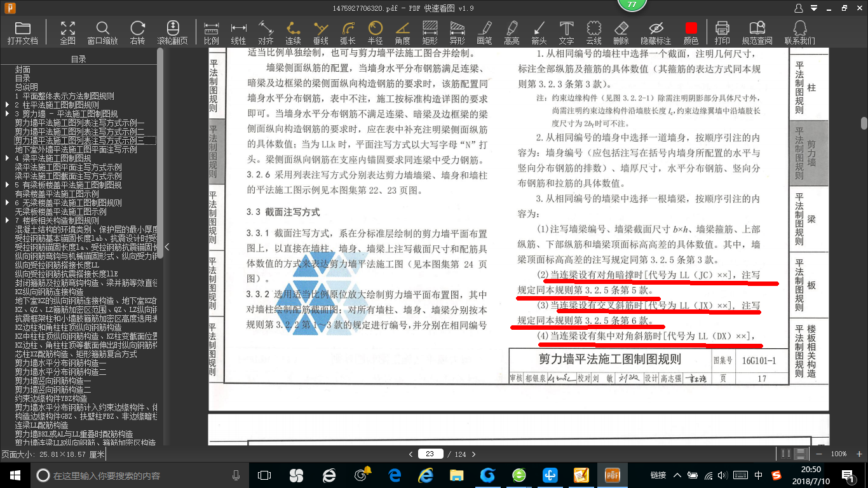
Task: Select the 角度 angle measure tool
Action: pyautogui.click(x=403, y=32)
